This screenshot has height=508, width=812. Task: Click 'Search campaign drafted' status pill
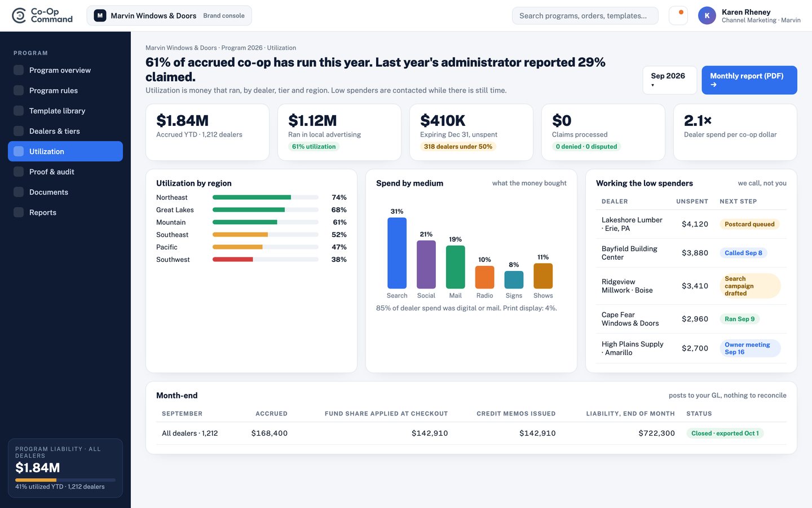point(750,286)
